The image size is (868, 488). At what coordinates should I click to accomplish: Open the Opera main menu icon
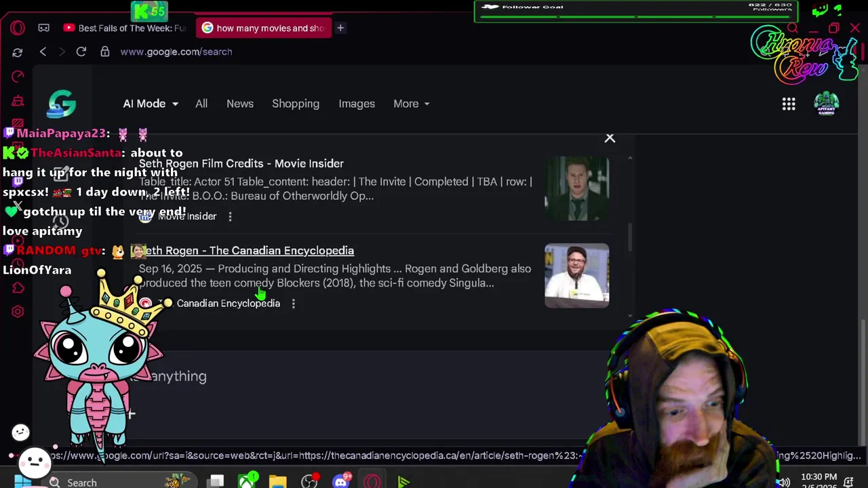pos(18,28)
